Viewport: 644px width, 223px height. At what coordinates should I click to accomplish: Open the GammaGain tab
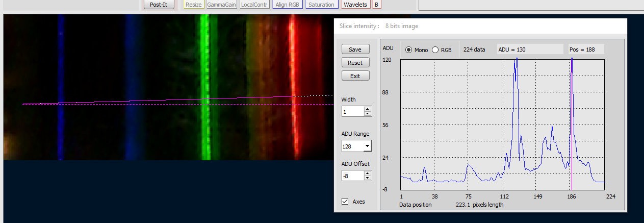(x=222, y=5)
